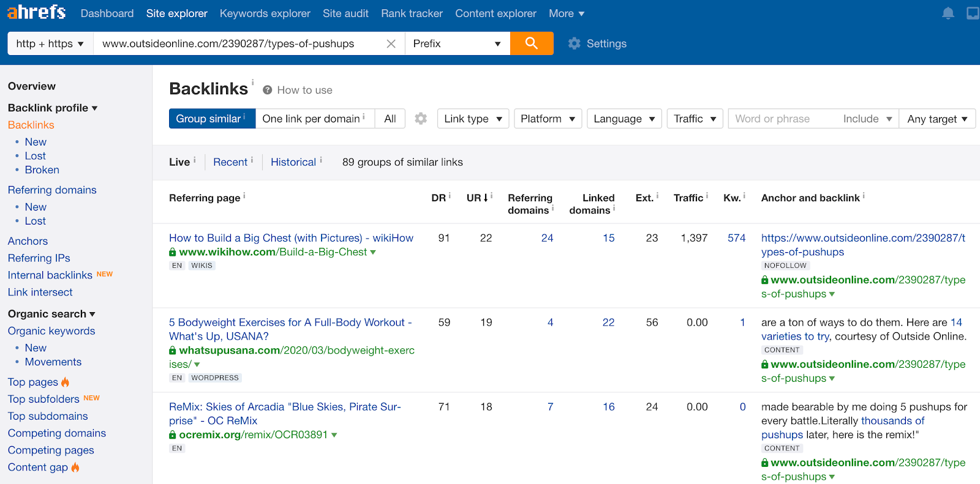
Task: Switch to the Historical tab
Action: point(293,162)
